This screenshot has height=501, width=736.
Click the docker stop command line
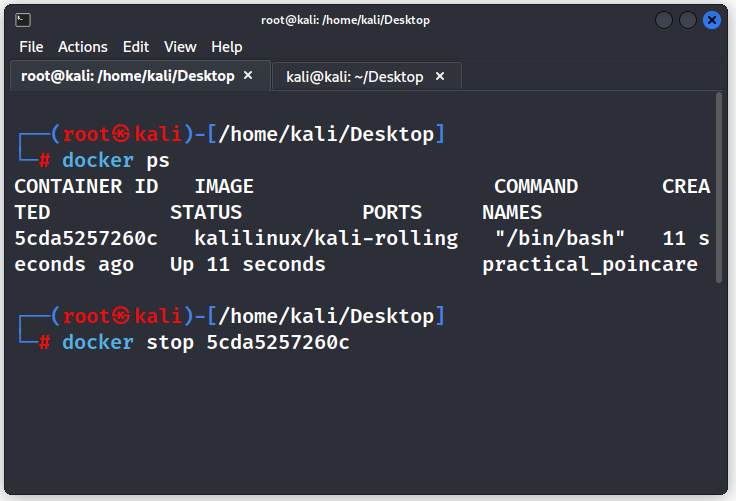click(x=206, y=342)
